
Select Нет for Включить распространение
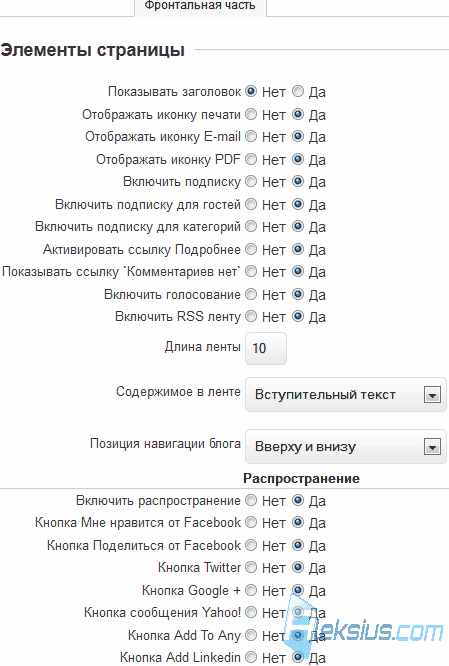tap(251, 500)
